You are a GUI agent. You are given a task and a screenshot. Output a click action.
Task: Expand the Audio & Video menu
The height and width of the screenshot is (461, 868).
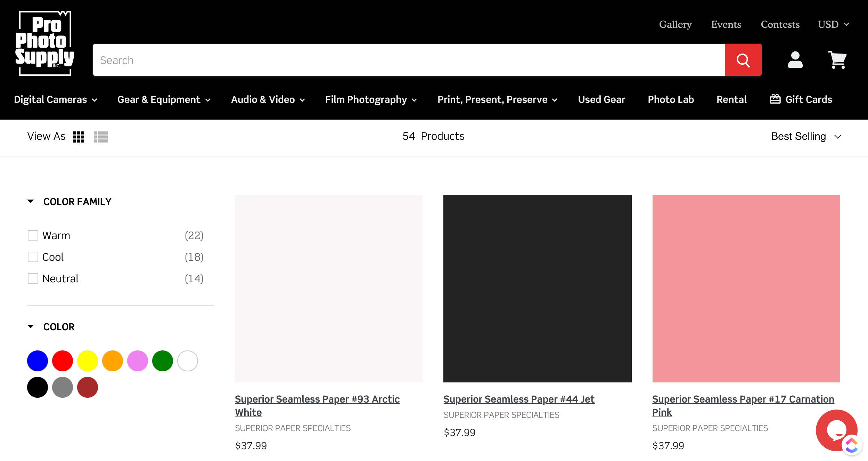click(x=268, y=99)
